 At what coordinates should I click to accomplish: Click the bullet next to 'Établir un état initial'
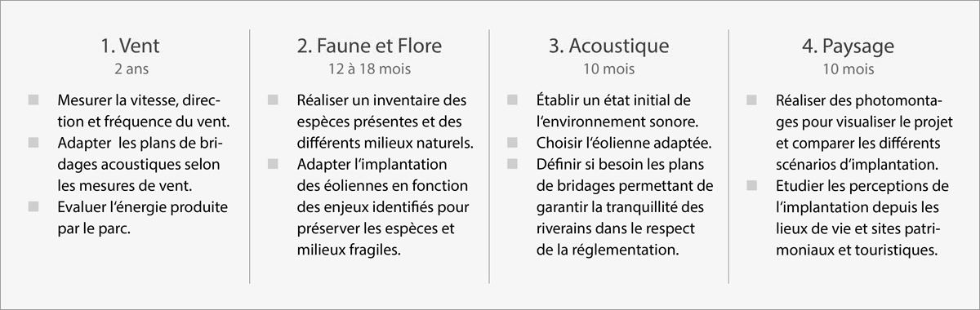tap(512, 100)
